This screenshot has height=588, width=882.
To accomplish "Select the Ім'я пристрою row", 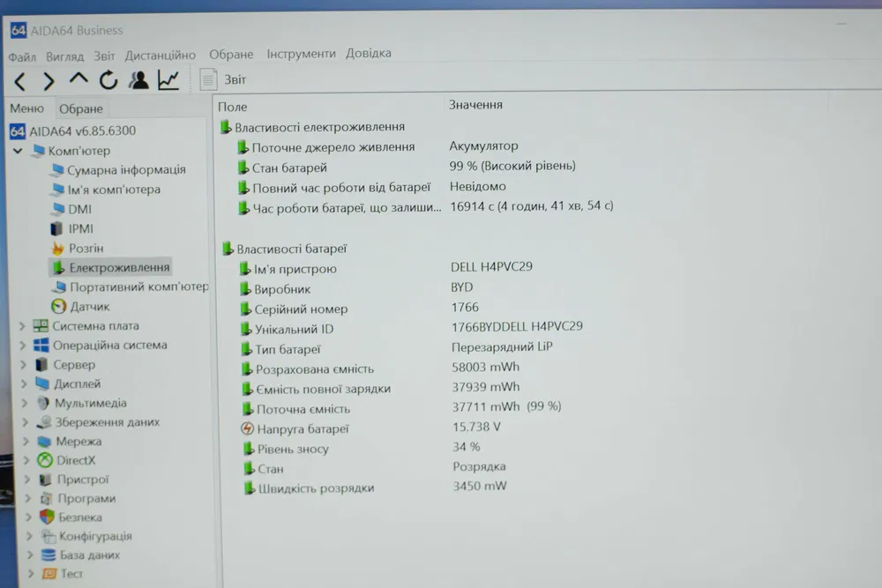I will point(385,268).
